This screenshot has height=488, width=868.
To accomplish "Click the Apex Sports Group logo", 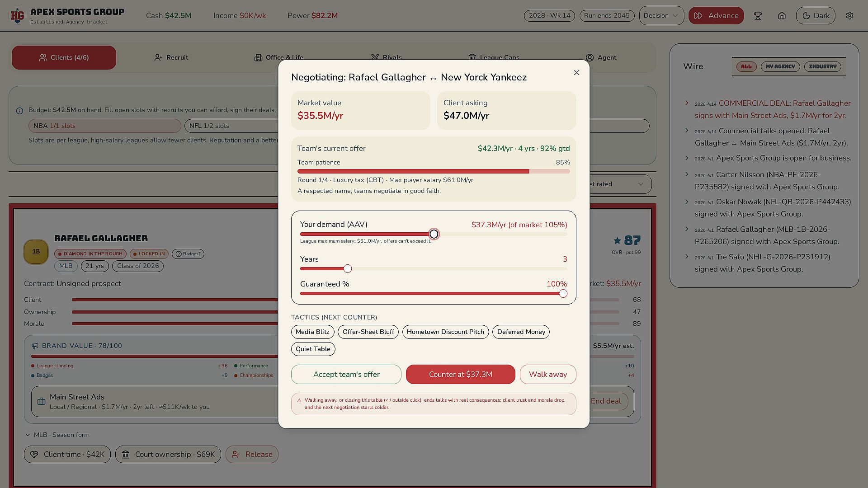I will (x=18, y=16).
